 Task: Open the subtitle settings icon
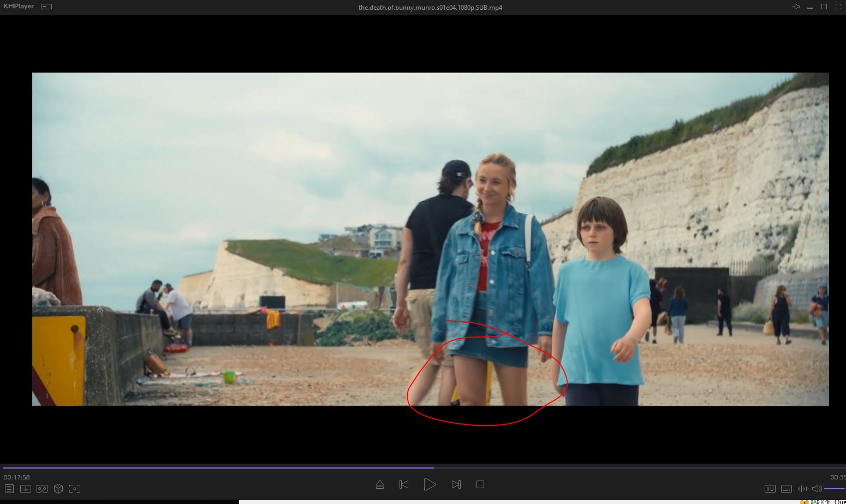pos(787,489)
